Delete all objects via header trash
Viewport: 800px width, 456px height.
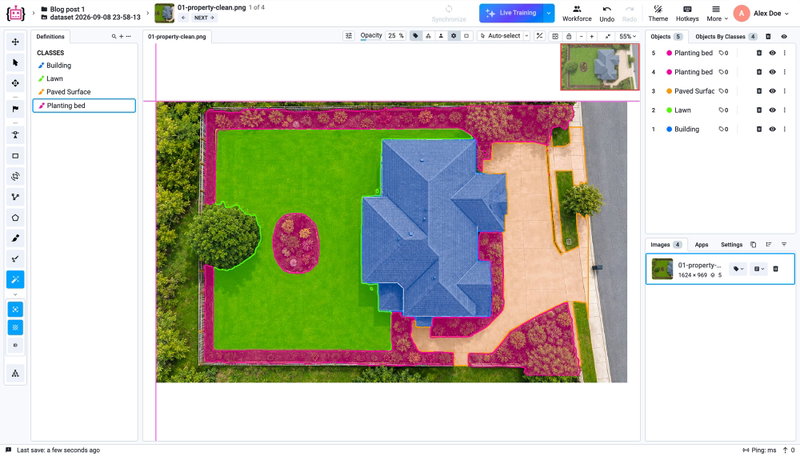pyautogui.click(x=768, y=37)
